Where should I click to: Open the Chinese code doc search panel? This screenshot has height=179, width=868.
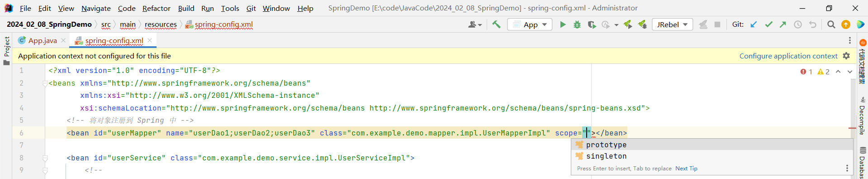pos(863,62)
